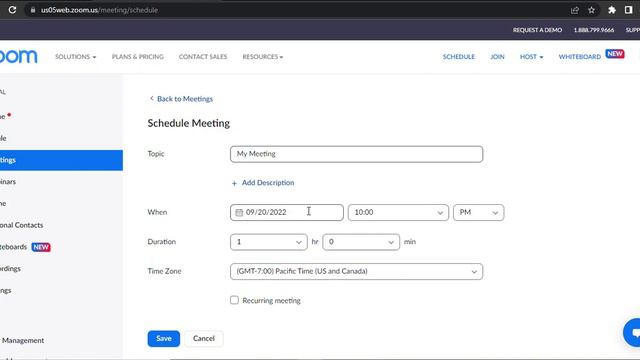Viewport: 640px width, 360px height.
Task: Expand the Host menu
Action: click(531, 57)
